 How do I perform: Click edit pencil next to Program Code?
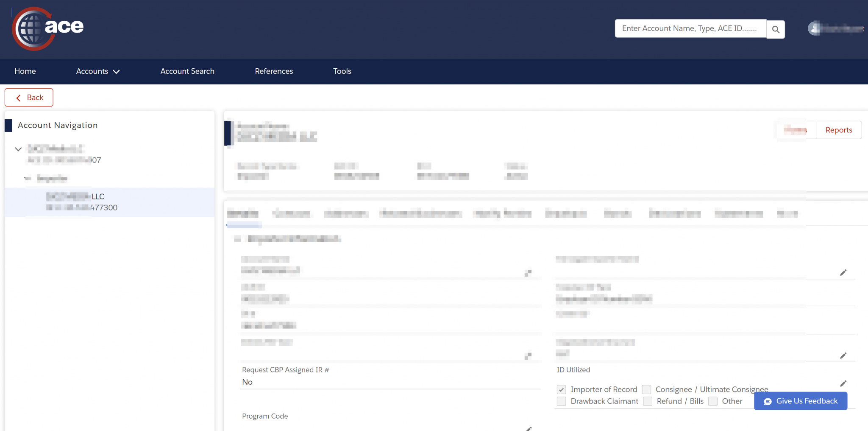pos(529,428)
